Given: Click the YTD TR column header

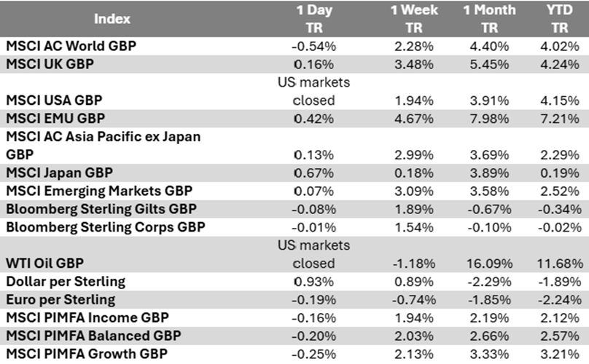Looking at the screenshot, I should click(x=560, y=18).
